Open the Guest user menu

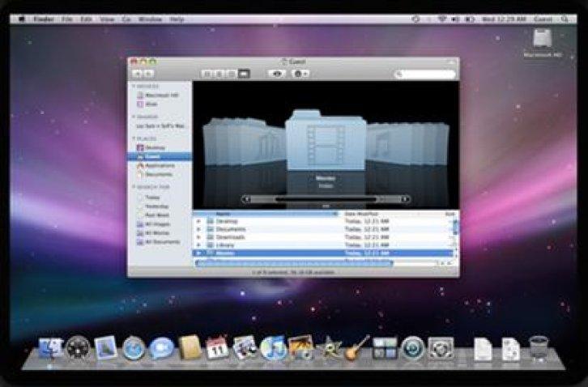[x=543, y=19]
